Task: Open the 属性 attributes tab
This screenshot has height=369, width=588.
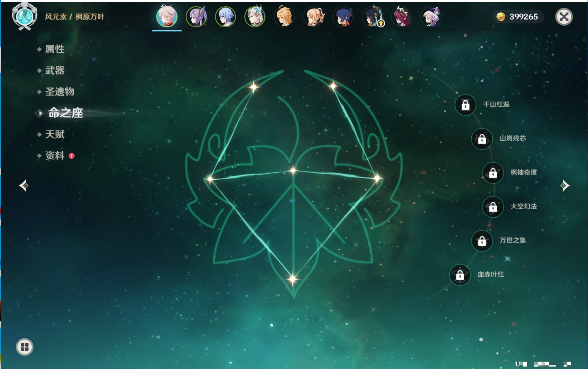Action: [x=55, y=49]
